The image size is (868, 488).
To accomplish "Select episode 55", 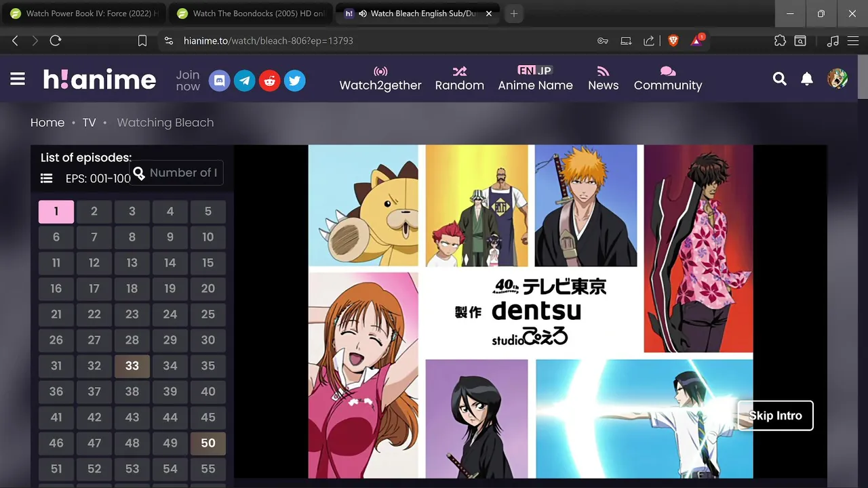I will pyautogui.click(x=208, y=469).
